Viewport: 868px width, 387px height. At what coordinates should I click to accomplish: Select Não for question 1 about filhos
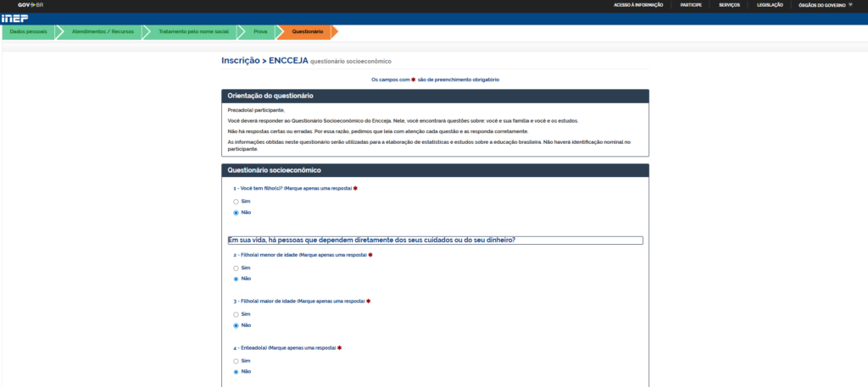[x=236, y=213]
